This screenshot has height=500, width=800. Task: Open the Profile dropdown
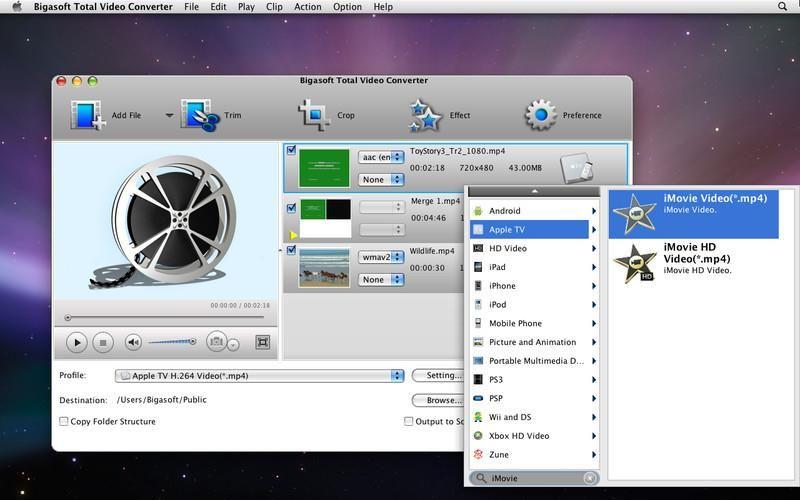(259, 376)
